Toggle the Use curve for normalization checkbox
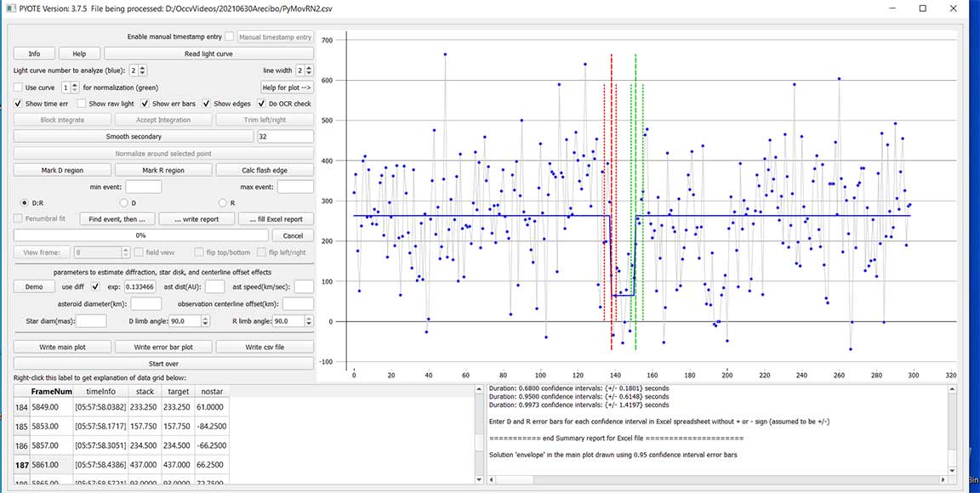The width and height of the screenshot is (980, 493). tap(18, 88)
